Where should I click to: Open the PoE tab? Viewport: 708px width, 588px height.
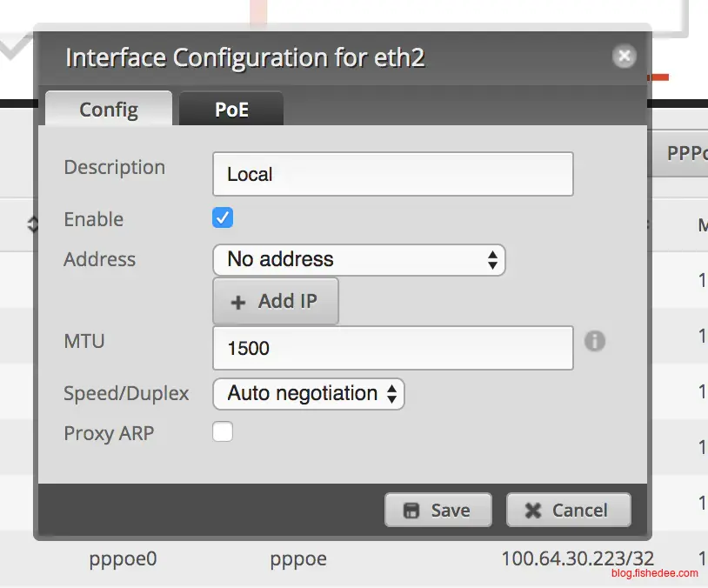[231, 110]
